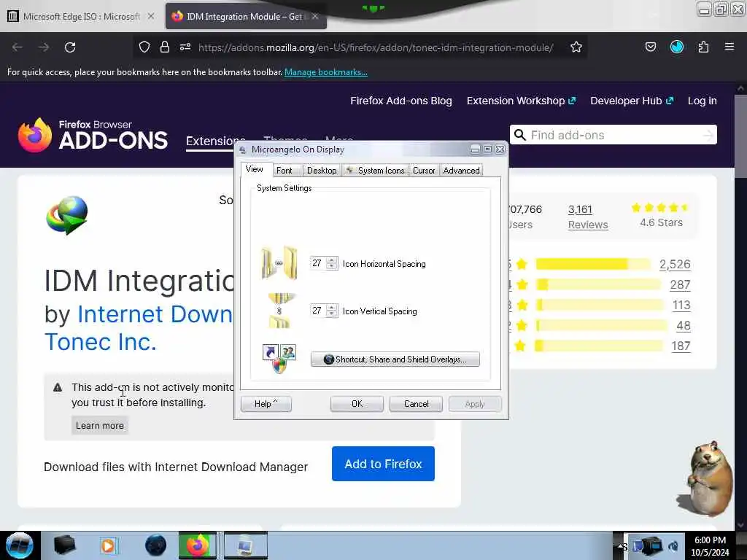Viewport: 747px width, 560px height.
Task: Open System Icons tab in Microangelo
Action: (x=376, y=171)
